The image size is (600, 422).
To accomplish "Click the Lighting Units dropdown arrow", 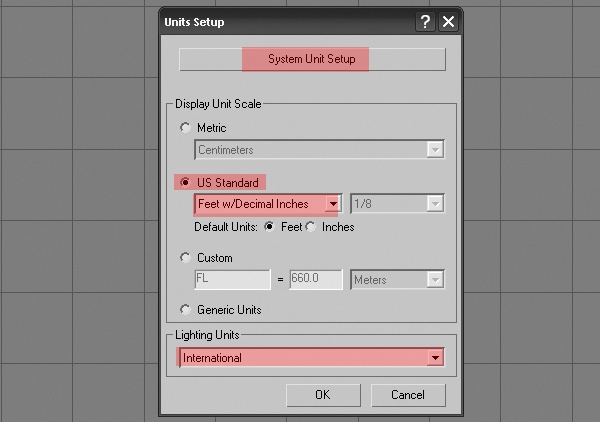I will (x=435, y=357).
